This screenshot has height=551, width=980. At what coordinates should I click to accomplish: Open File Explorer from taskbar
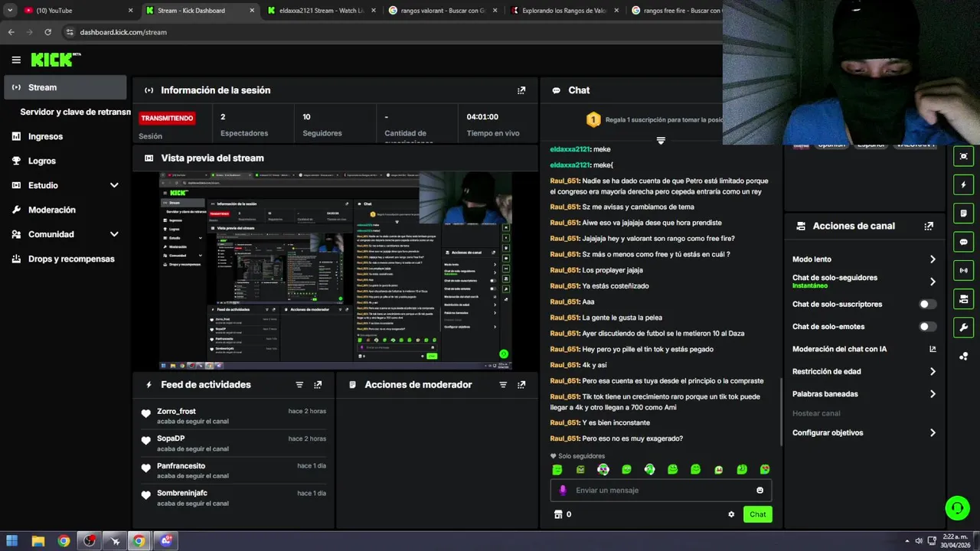click(x=38, y=541)
